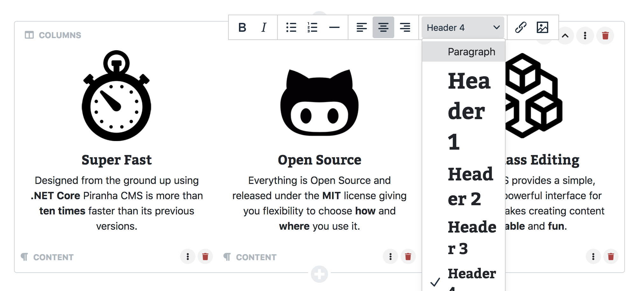Collapse the Columns block with the chevron
Image resolution: width=644 pixels, height=291 pixels.
coord(566,36)
